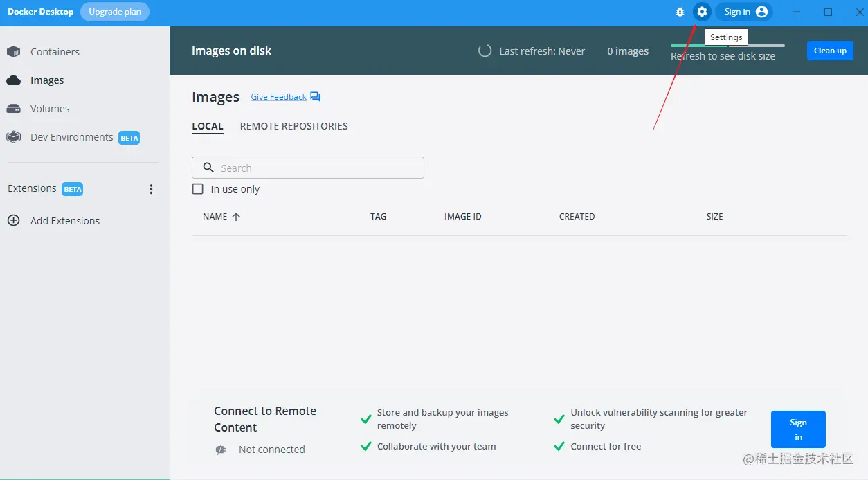
Task: Click the 'Docker Desktop' title text
Action: 40,12
